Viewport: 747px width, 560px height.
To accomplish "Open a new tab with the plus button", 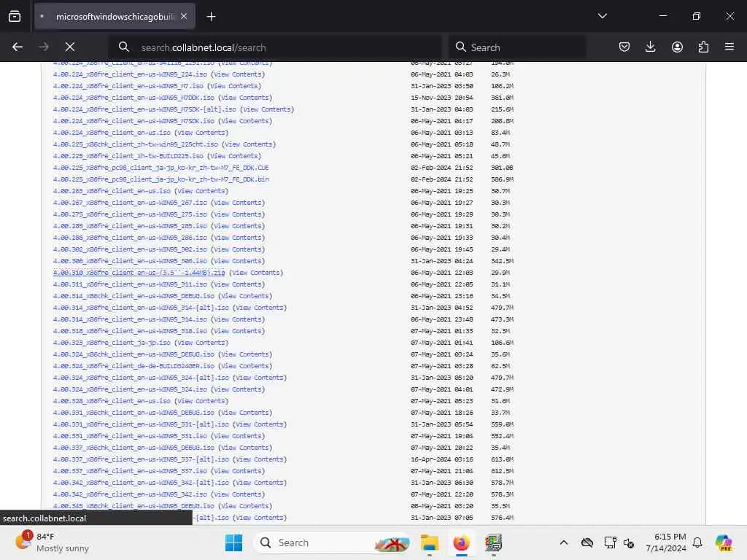I will click(x=211, y=17).
